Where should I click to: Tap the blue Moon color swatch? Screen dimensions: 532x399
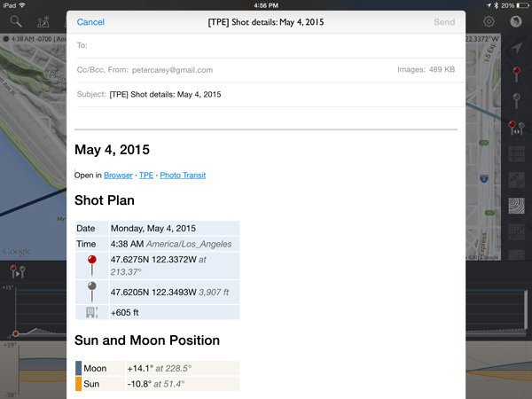point(79,368)
